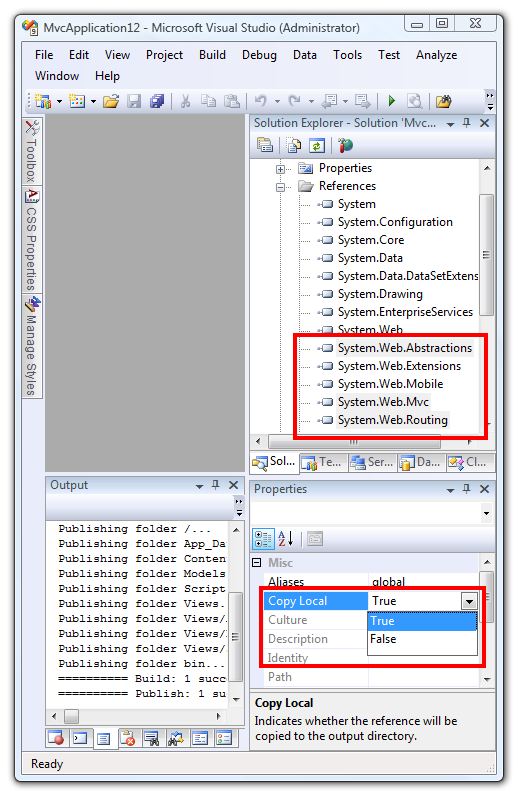Pin the Output panel with auto-hide pushpin
Viewport: 522px width, 800px height.
pos(215,485)
